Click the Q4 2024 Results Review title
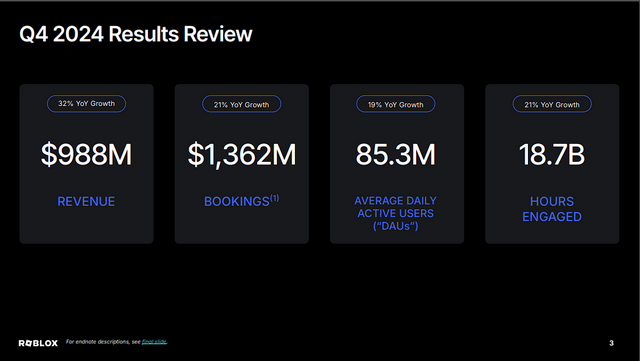This screenshot has height=361, width=640. 136,34
